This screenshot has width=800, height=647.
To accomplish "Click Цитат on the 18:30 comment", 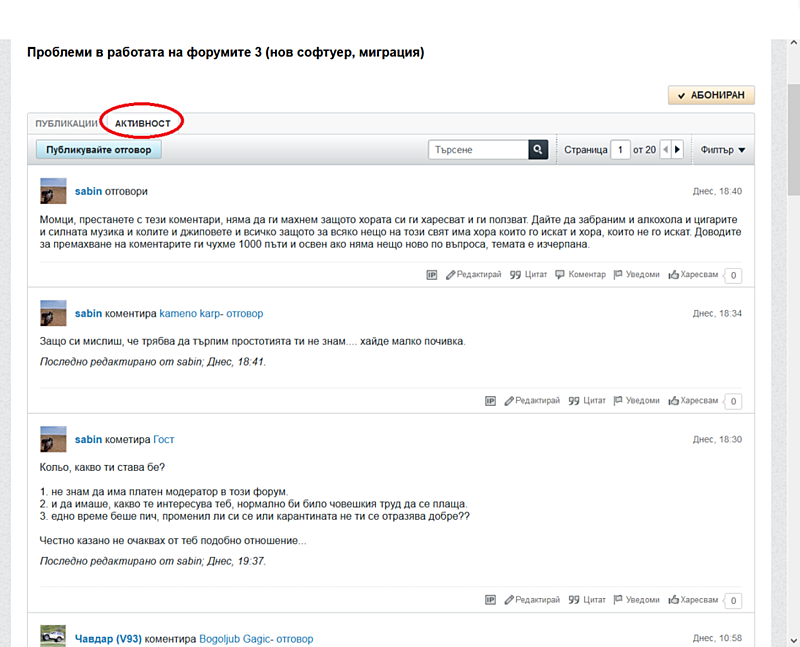I will 587,600.
